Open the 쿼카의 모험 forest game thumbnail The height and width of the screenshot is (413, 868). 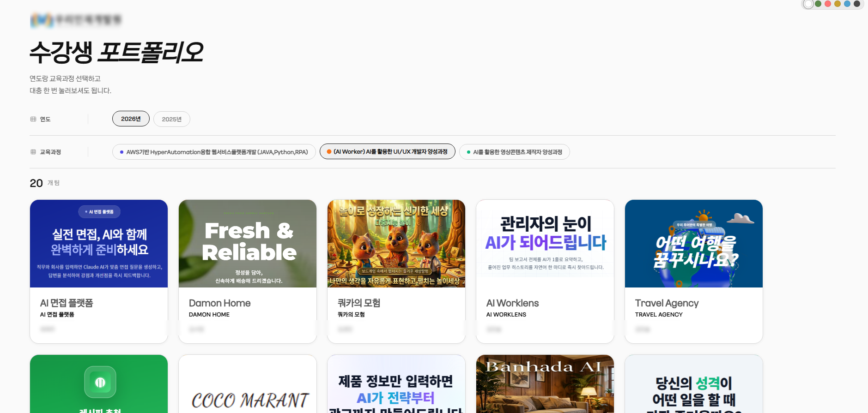(396, 244)
